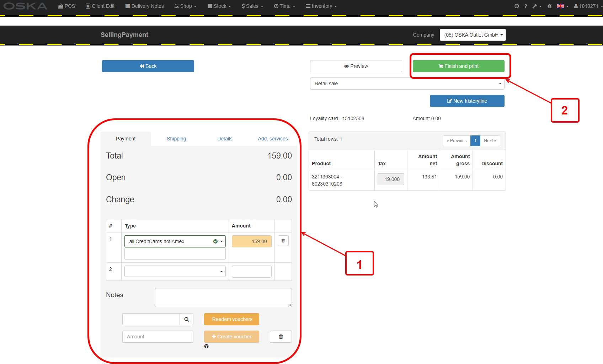The height and width of the screenshot is (364, 603).
Task: Expand the Shop menu
Action: pyautogui.click(x=186, y=6)
